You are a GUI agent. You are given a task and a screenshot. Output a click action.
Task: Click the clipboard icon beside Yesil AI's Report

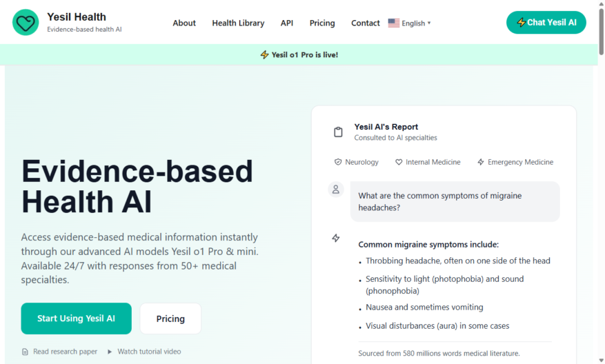pyautogui.click(x=338, y=132)
